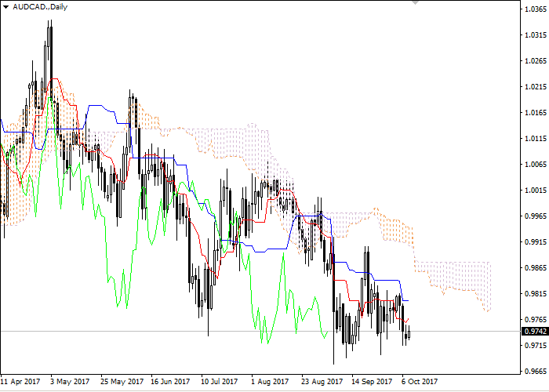
Task: Click the 14 Sep 2017 date label
Action: pyautogui.click(x=372, y=381)
